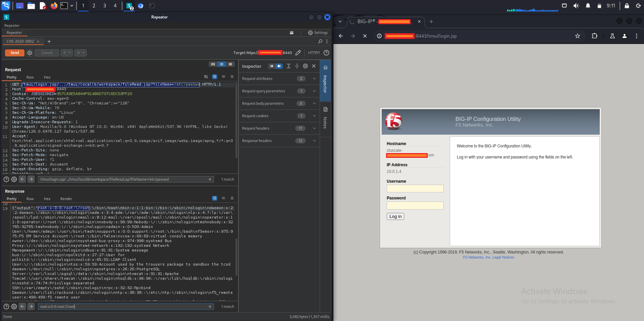
Task: Toggle word wrap in the Request editor
Action: (215, 77)
